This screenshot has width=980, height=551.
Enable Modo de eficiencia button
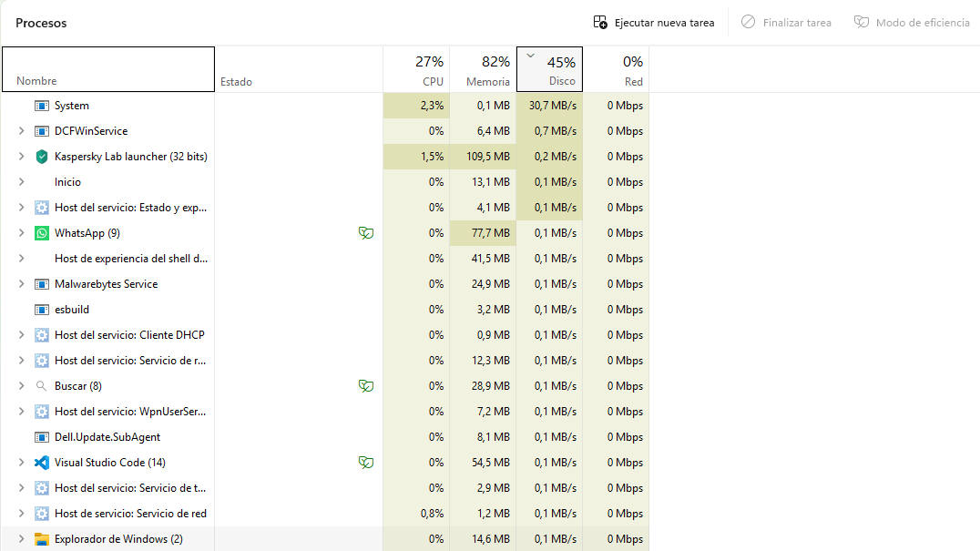click(x=912, y=23)
